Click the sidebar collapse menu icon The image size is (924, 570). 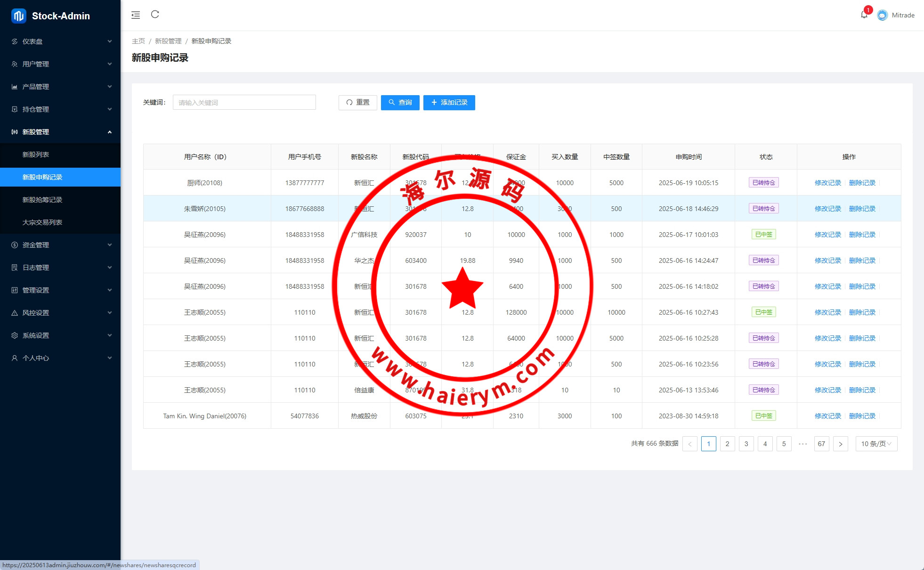tap(136, 15)
